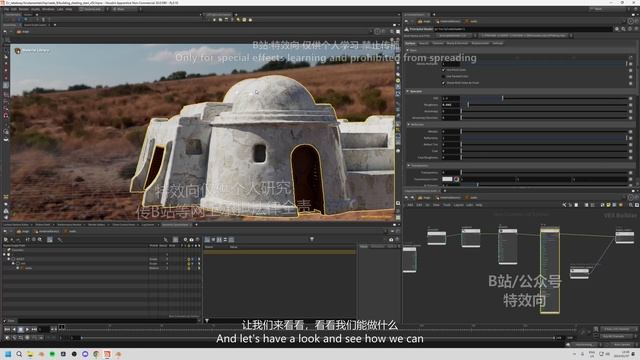Toggle the Use Point Alpha checkbox
640x360 pixels.
coord(443,83)
